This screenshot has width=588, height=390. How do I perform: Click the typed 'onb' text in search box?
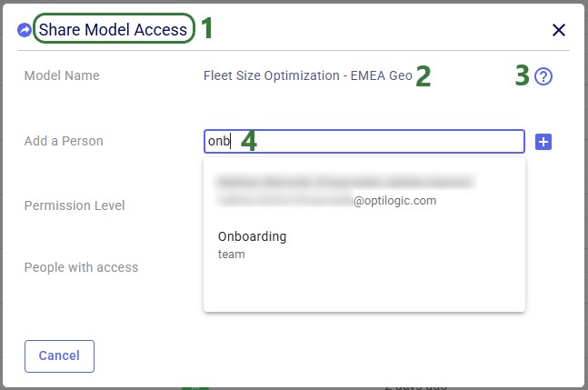click(x=218, y=141)
